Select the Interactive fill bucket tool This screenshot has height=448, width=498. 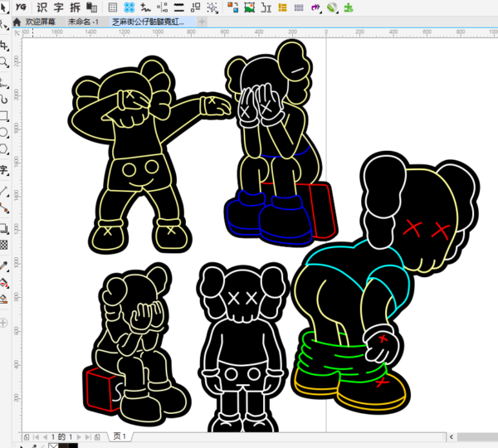[4, 282]
